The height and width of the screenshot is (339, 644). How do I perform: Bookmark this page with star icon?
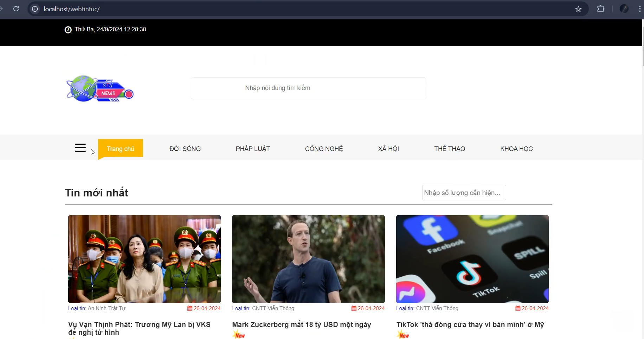(x=578, y=9)
